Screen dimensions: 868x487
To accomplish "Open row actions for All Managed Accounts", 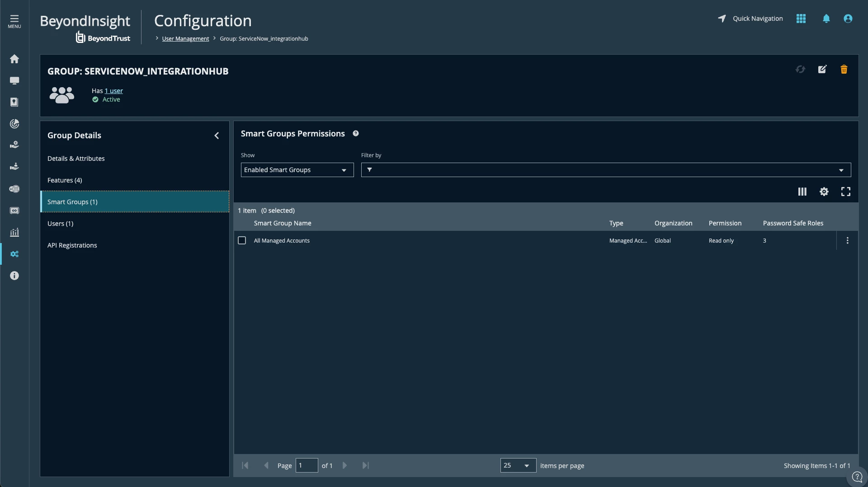I will (x=848, y=241).
